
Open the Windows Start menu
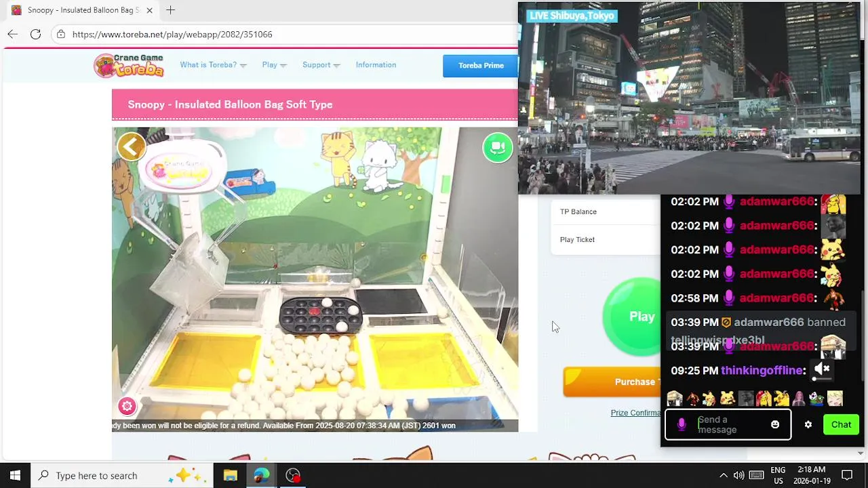coord(15,475)
